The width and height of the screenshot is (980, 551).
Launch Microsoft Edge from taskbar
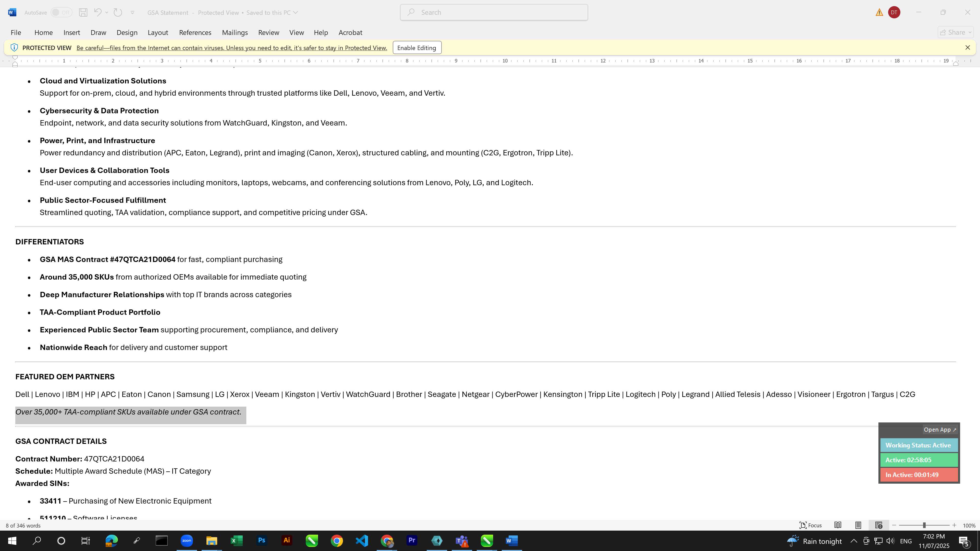pyautogui.click(x=112, y=541)
